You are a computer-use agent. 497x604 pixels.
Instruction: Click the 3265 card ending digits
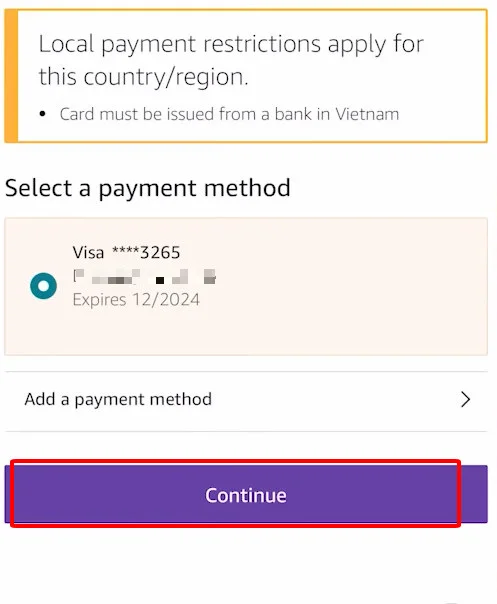pos(160,253)
